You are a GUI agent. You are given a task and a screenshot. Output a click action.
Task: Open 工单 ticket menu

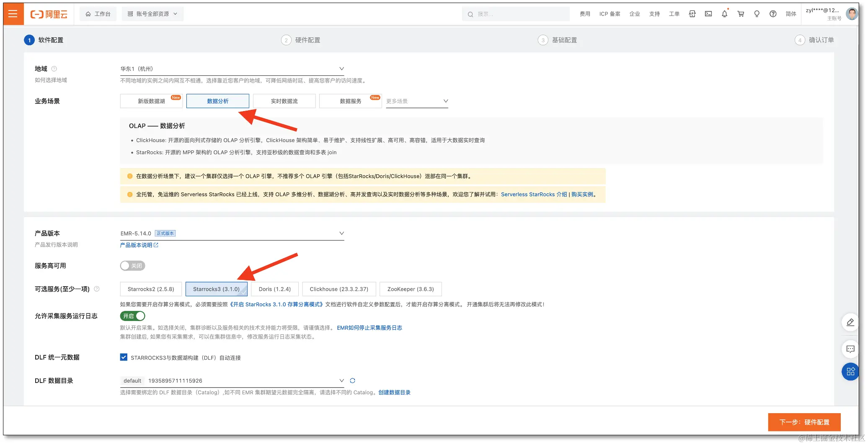674,14
